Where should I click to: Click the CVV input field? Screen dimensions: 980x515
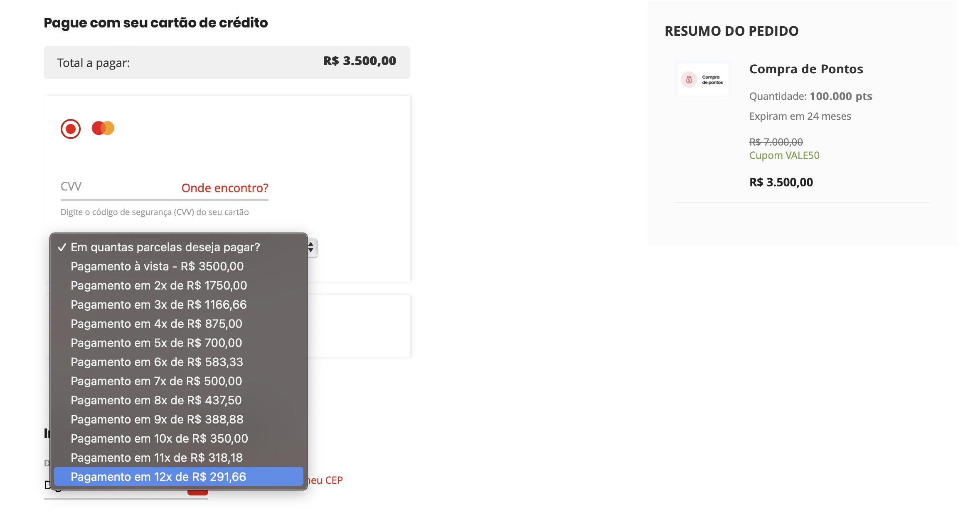pos(118,187)
